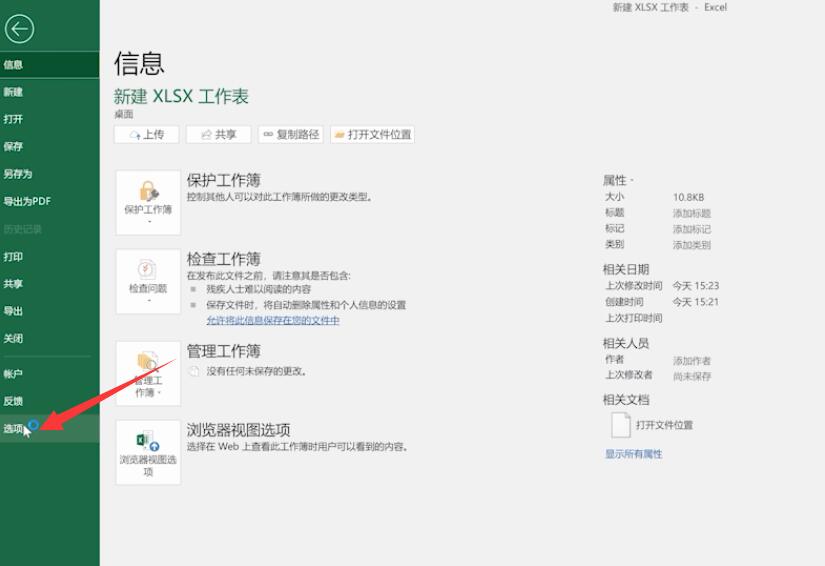
Task: Select 另存为 in the sidebar
Action: (49, 174)
